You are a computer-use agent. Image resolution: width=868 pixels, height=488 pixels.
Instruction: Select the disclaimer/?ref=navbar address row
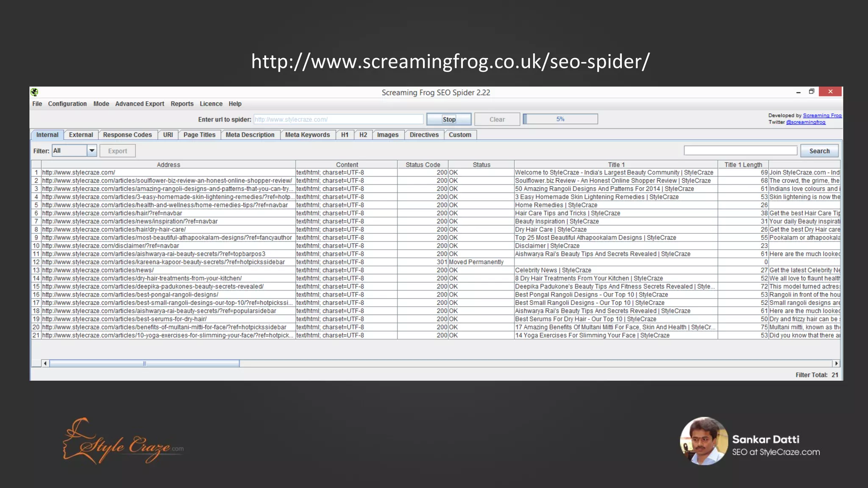coord(168,246)
